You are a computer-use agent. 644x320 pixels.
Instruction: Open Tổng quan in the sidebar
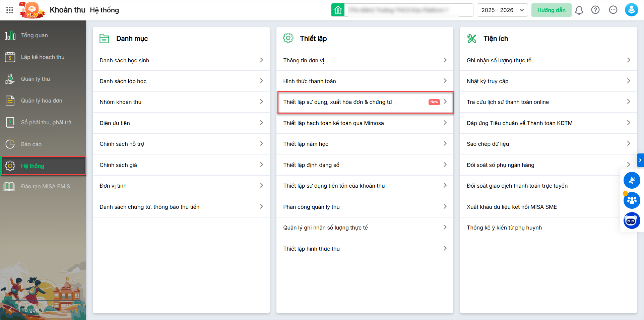34,35
